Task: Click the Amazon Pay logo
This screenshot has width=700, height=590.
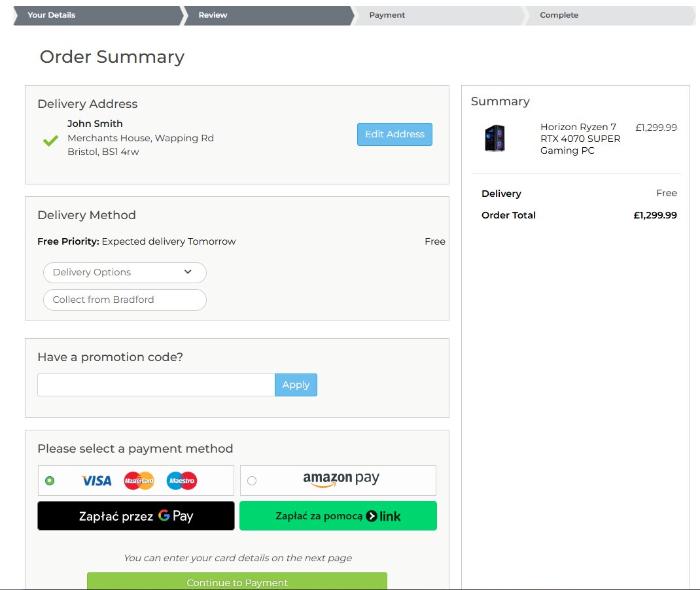Action: click(x=340, y=479)
